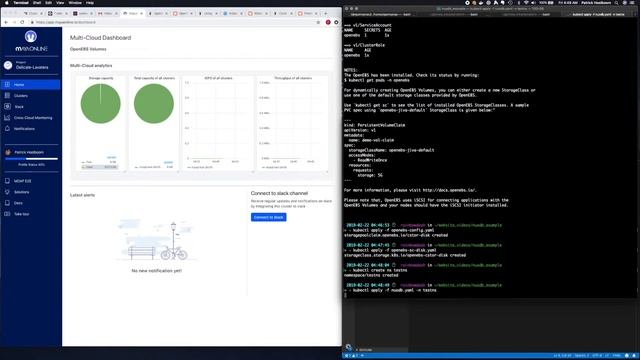The height and width of the screenshot is (360, 640).
Task: Click the browser address bar
Action: [176, 22]
